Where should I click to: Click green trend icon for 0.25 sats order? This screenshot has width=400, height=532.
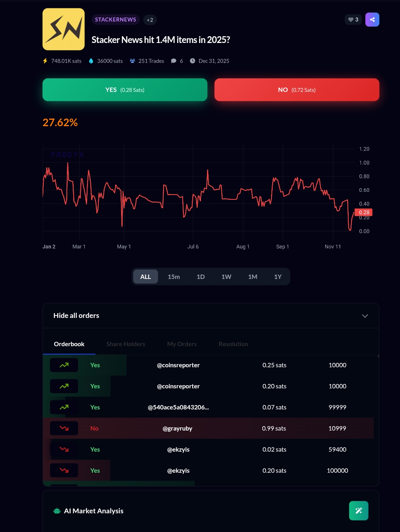tap(64, 365)
